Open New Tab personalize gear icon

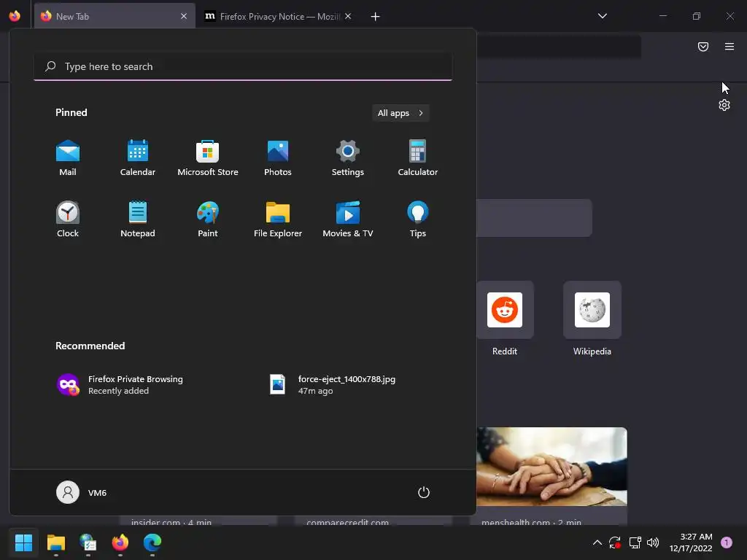pyautogui.click(x=724, y=105)
